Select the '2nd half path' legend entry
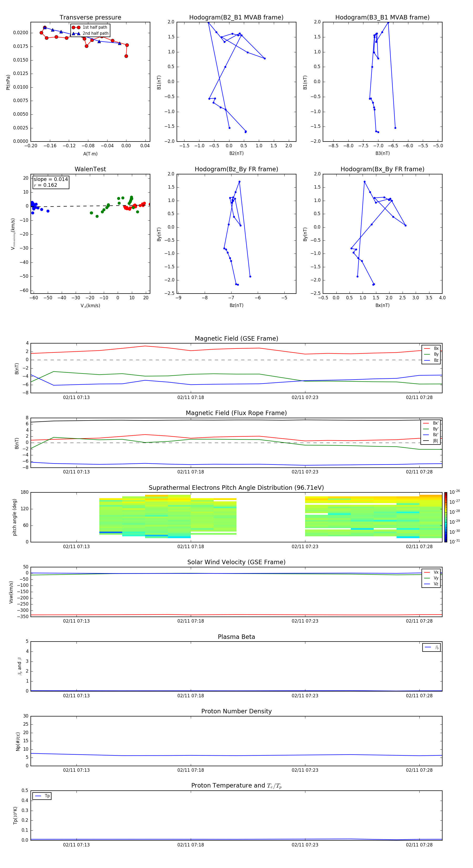 click(x=90, y=33)
